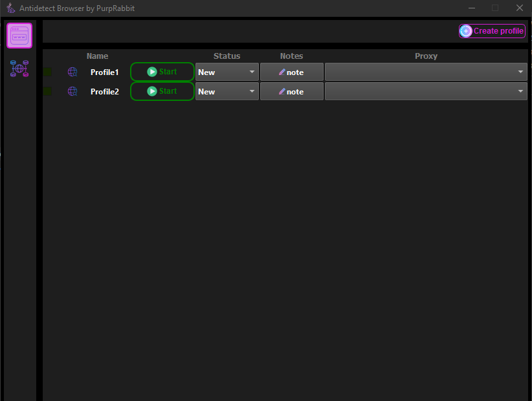This screenshot has width=532, height=401.
Task: Select the browser profiles icon in sidebar
Action: 19,36
